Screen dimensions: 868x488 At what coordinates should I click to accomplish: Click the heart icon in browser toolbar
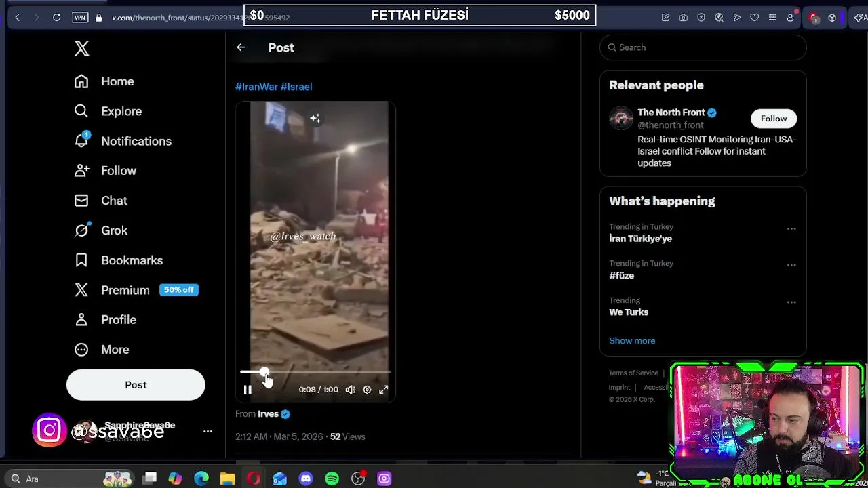754,18
